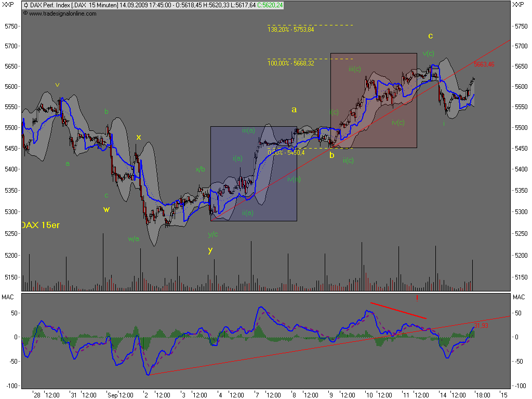Click the green iv(c) wave label
The width and height of the screenshot is (532, 399).
click(398, 123)
